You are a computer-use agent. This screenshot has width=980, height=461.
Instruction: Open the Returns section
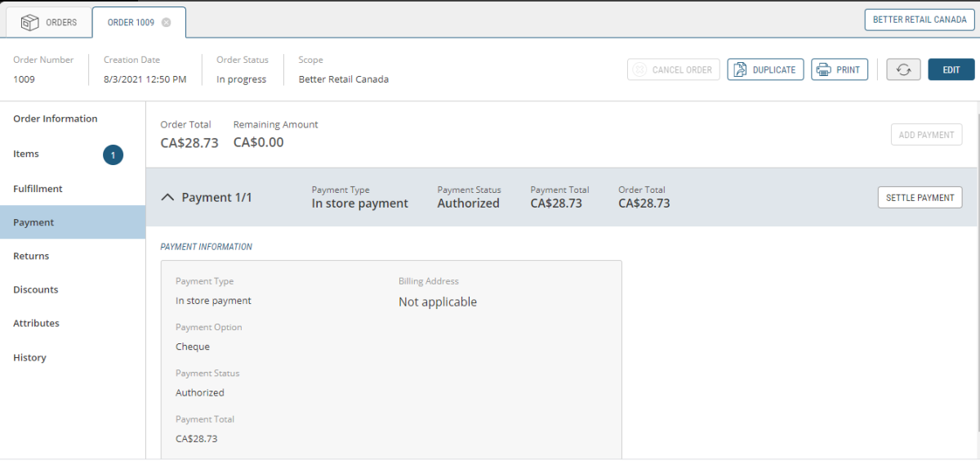click(31, 256)
